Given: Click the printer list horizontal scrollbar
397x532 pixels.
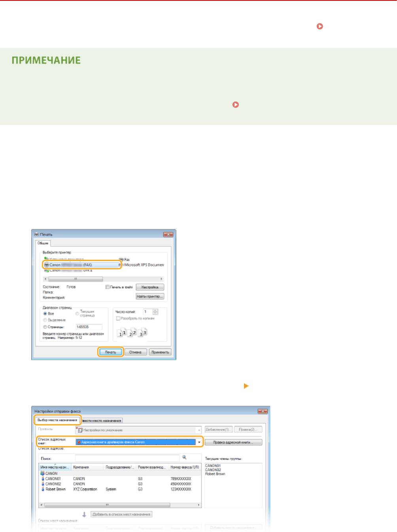Looking at the screenshot, I should pos(75,279).
